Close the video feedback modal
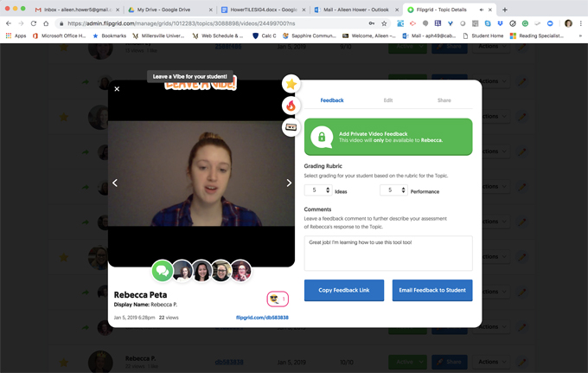The image size is (588, 373). click(118, 89)
